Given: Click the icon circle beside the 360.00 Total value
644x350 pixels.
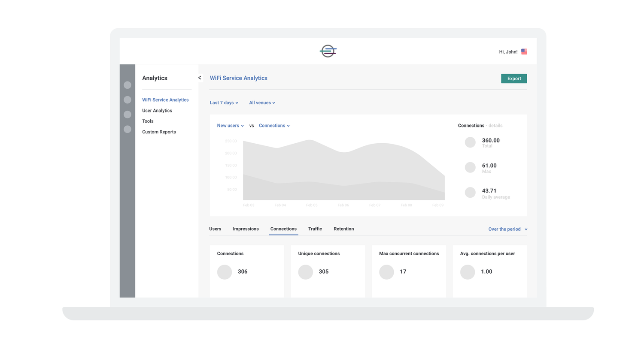Looking at the screenshot, I should point(470,142).
